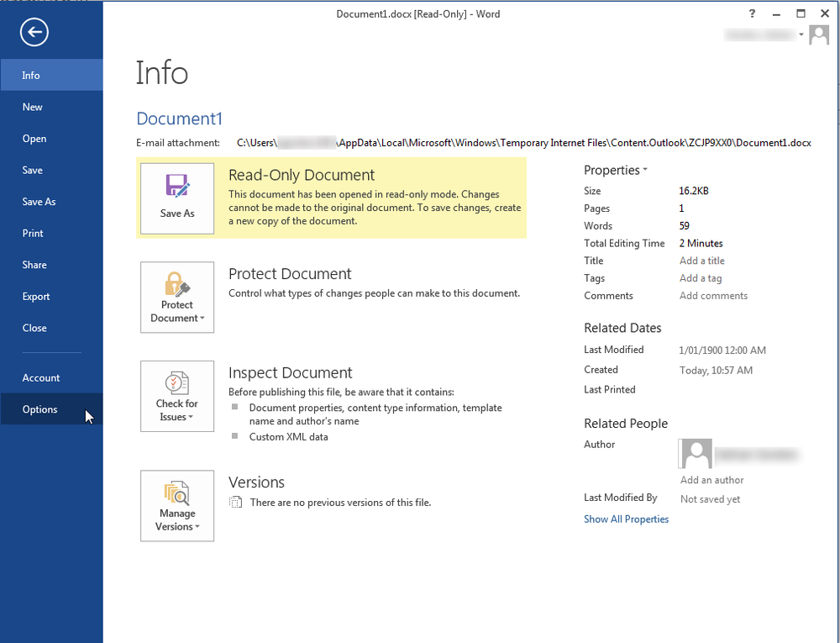Click Add an author field
This screenshot has width=840, height=643.
coord(712,480)
